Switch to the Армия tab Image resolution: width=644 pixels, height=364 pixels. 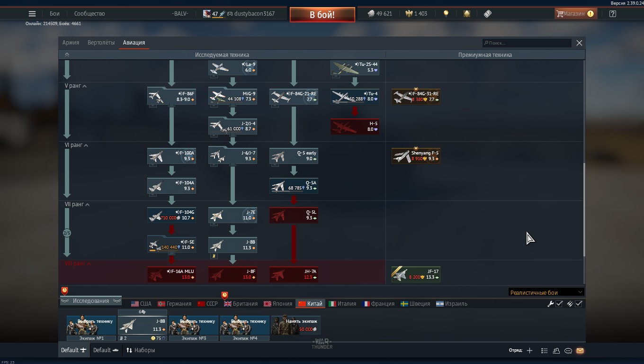[71, 43]
